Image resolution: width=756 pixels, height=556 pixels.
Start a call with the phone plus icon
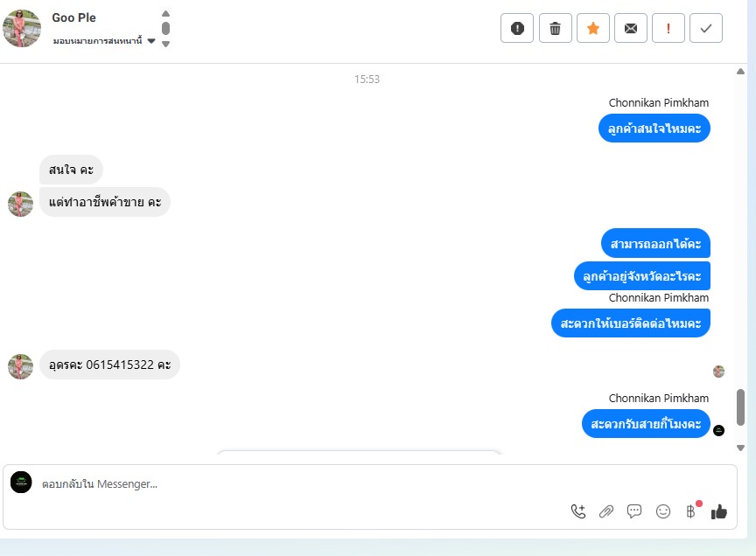pos(578,511)
